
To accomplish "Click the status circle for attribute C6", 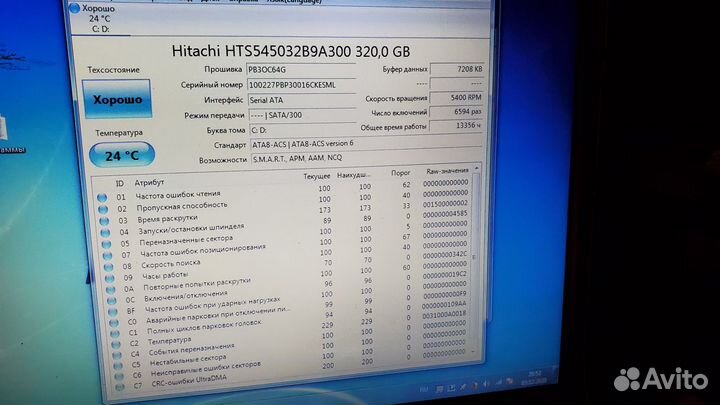I will (x=119, y=376).
